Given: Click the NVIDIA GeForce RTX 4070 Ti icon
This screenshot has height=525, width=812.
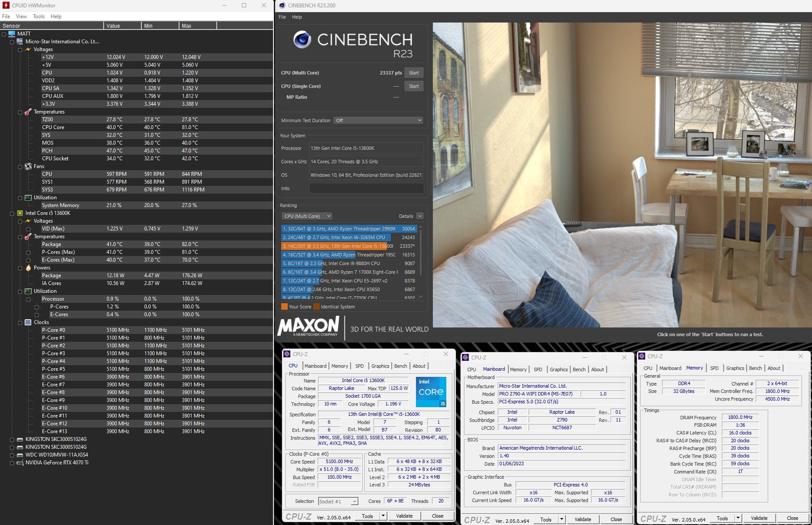Looking at the screenshot, I should coord(19,463).
